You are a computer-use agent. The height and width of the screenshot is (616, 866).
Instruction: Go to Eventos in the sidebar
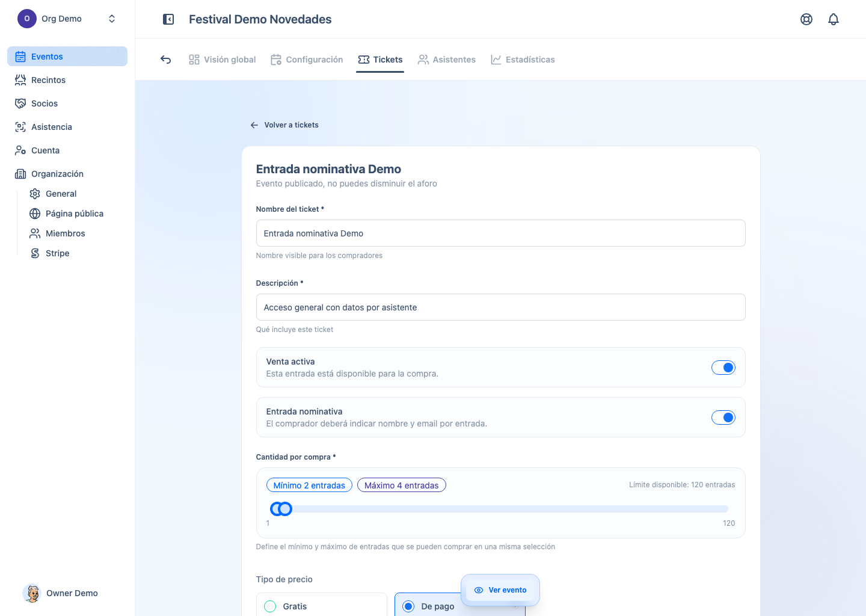coord(67,57)
